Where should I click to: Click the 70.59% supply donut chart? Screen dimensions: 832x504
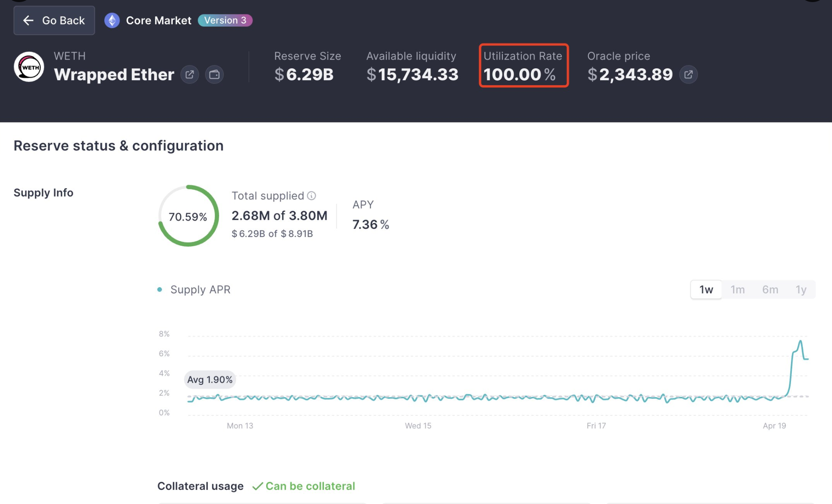click(x=188, y=216)
